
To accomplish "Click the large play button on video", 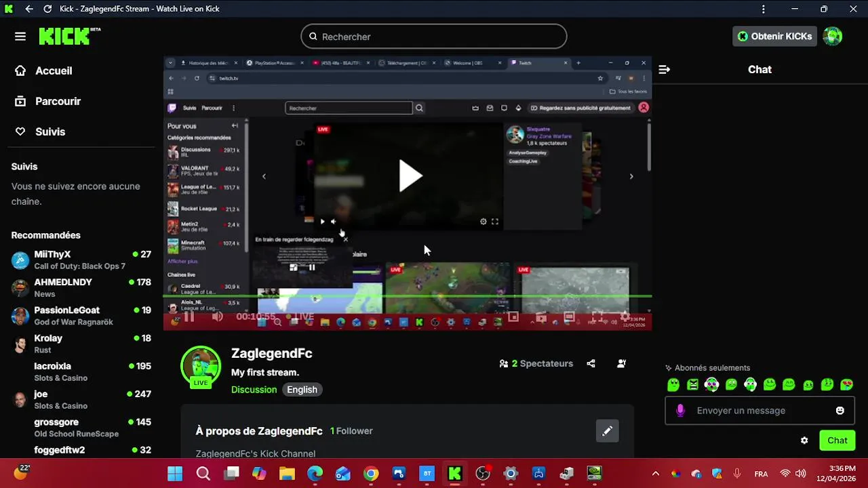I will pyautogui.click(x=410, y=176).
